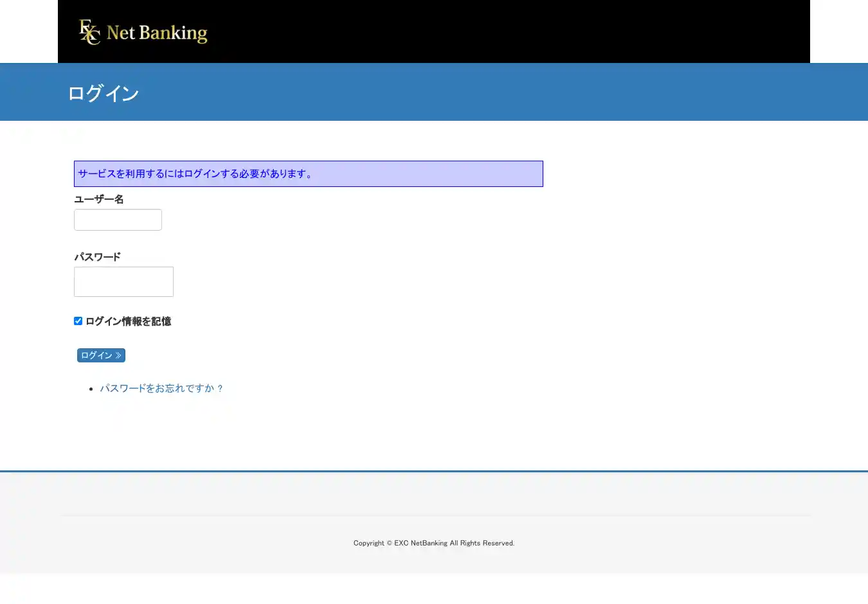Viewport: 868px width, 604px height.
Task: Click the double chevron on login button
Action: pyautogui.click(x=118, y=355)
